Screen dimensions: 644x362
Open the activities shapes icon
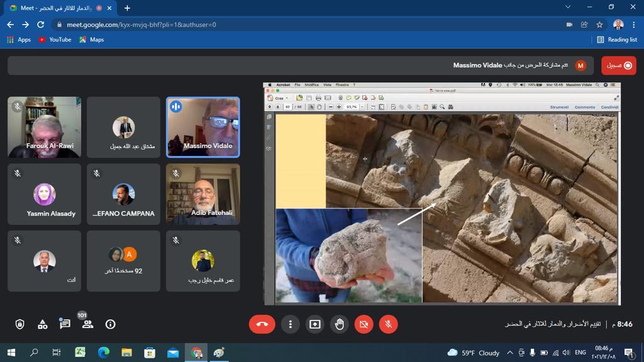43,324
